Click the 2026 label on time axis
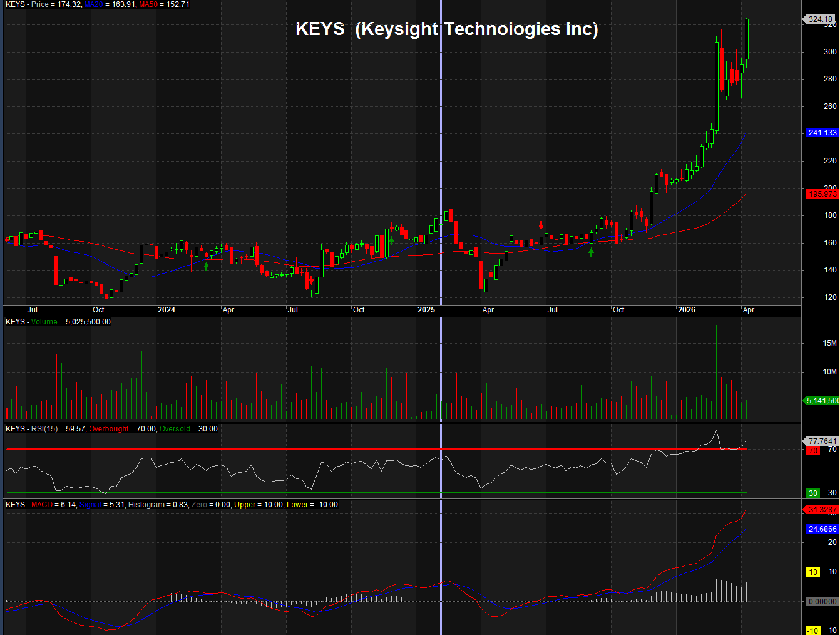 pos(687,310)
